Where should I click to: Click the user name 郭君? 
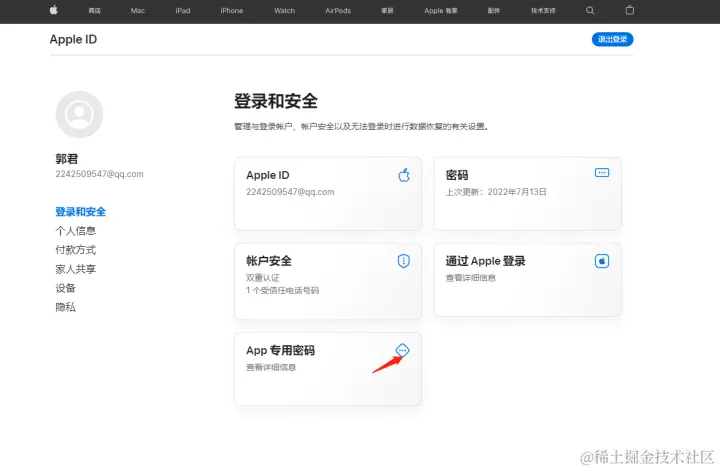coord(67,159)
